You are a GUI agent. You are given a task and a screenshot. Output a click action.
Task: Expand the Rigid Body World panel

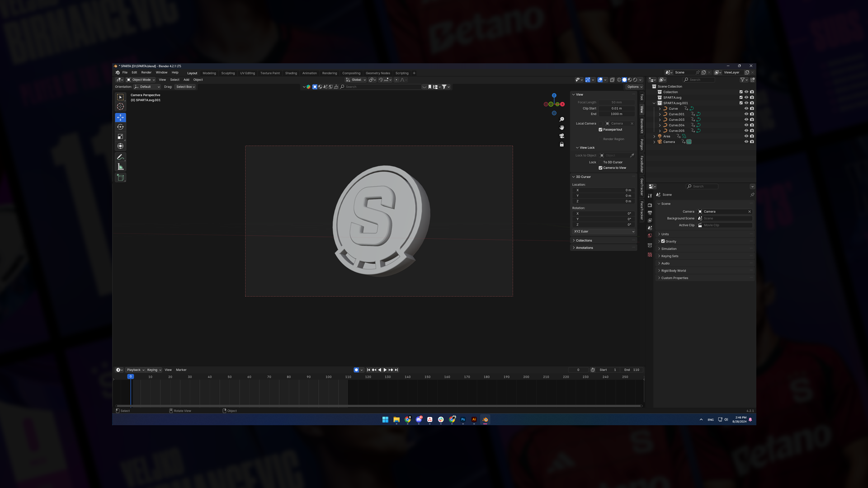click(673, 271)
